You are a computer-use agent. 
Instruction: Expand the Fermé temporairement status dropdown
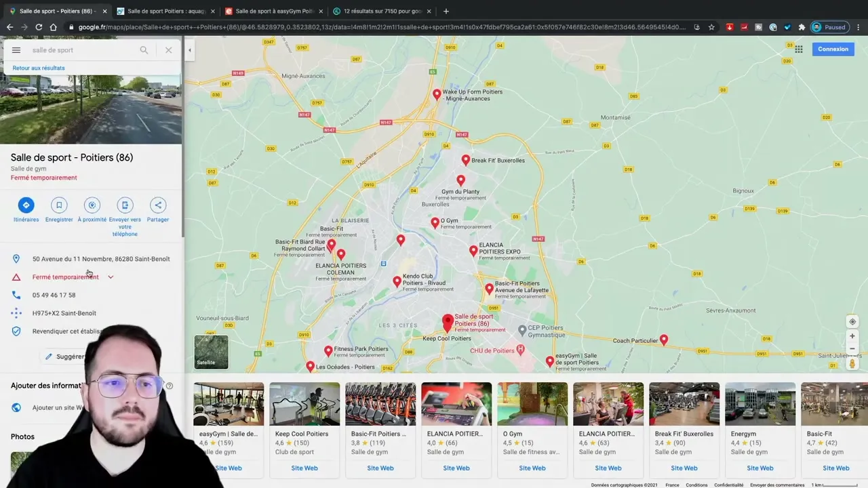[x=111, y=277]
